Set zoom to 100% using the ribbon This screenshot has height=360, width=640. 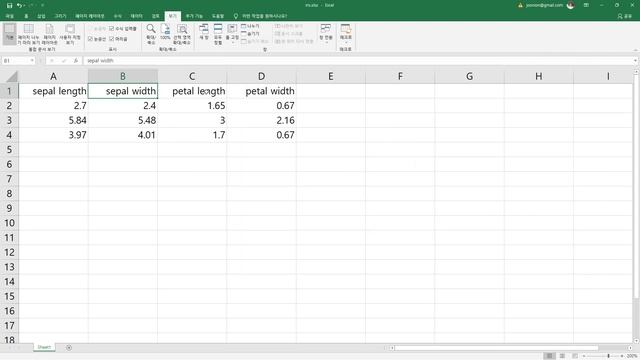[165, 32]
